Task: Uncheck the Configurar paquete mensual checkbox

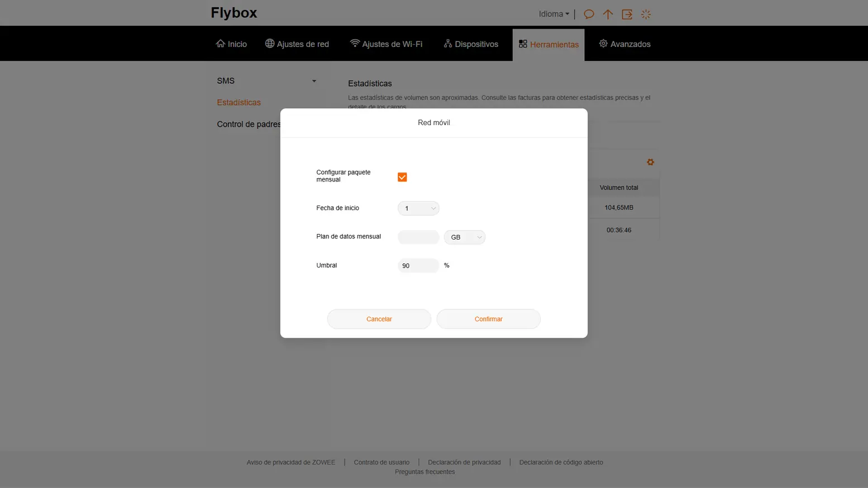Action: [x=402, y=177]
